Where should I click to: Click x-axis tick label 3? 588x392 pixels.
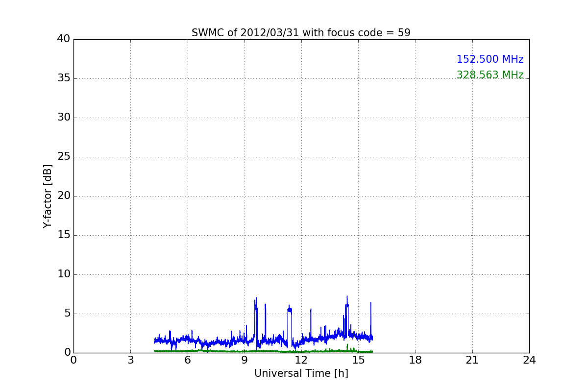130,360
